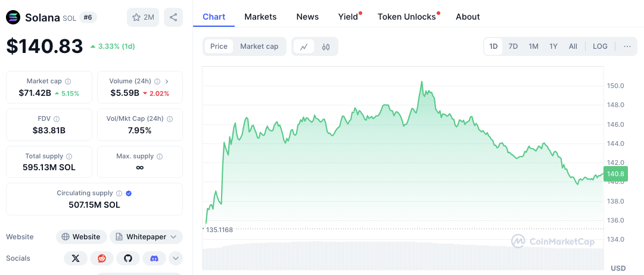Click the 7.95% Vol/Mkt Cap value

coord(139,130)
